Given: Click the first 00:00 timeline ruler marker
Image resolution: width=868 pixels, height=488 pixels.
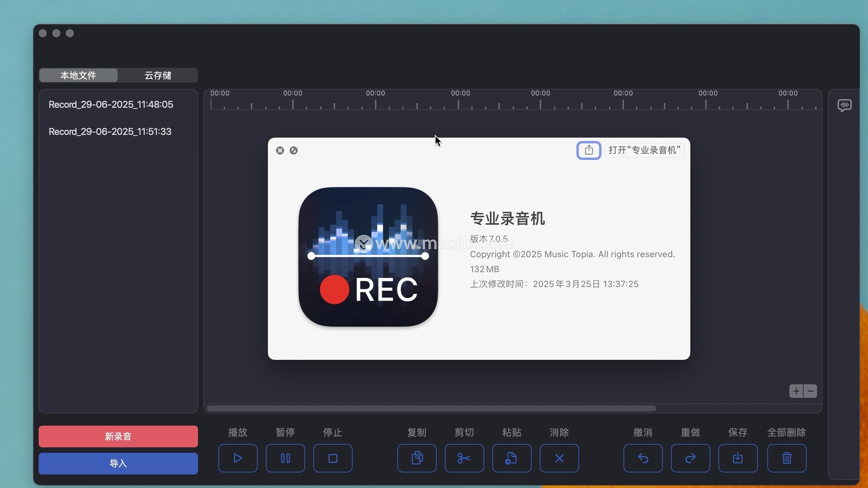Looking at the screenshot, I should click(220, 93).
